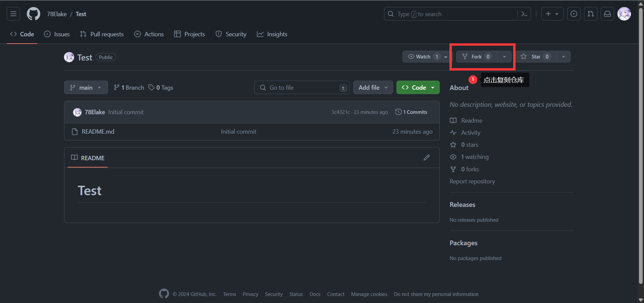644x303 pixels.
Task: Expand the Add file dropdown
Action: [x=373, y=87]
